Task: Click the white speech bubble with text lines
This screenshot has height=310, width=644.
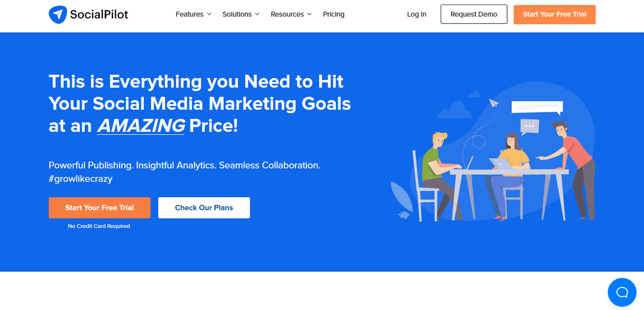Action: click(x=536, y=107)
